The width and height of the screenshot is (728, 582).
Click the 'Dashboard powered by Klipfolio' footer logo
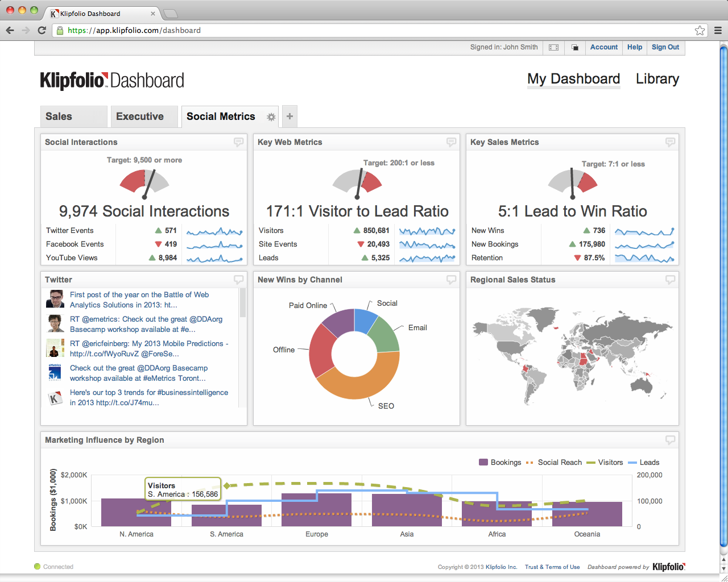click(x=669, y=567)
